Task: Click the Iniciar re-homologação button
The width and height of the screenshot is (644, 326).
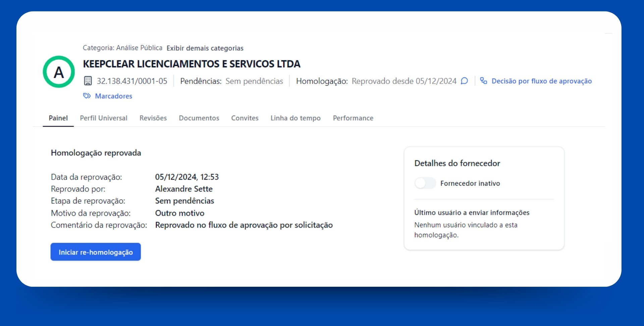Action: 96,252
